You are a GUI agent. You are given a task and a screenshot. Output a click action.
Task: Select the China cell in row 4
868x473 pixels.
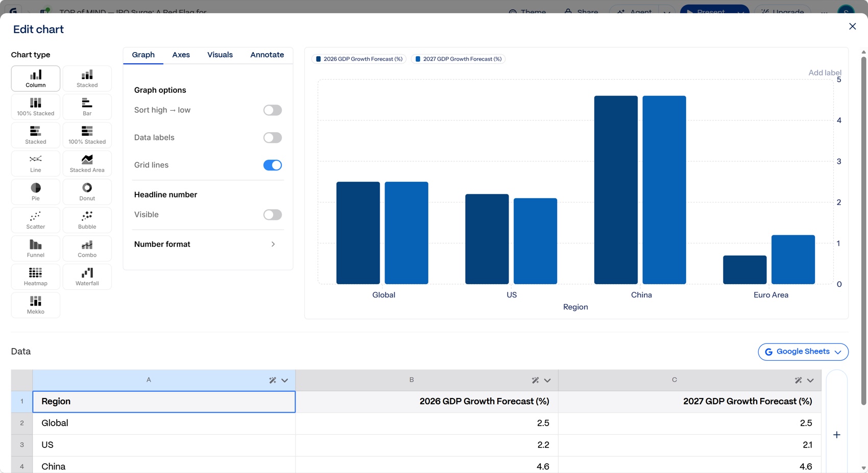164,466
